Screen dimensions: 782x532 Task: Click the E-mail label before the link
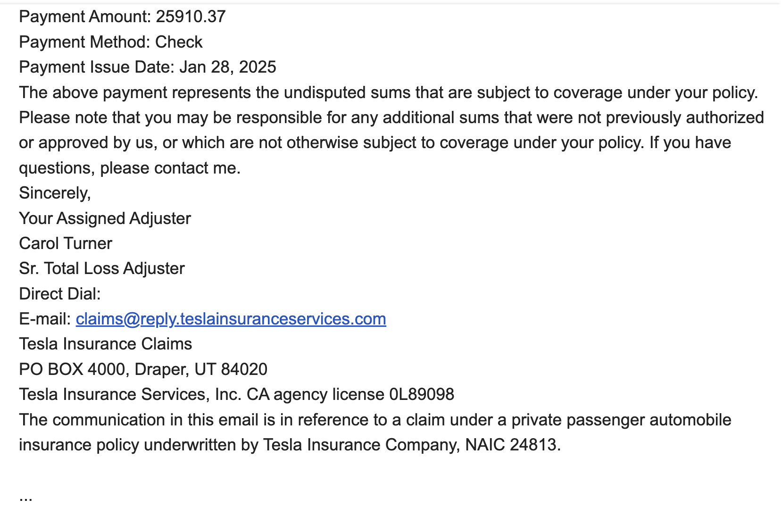pyautogui.click(x=45, y=319)
